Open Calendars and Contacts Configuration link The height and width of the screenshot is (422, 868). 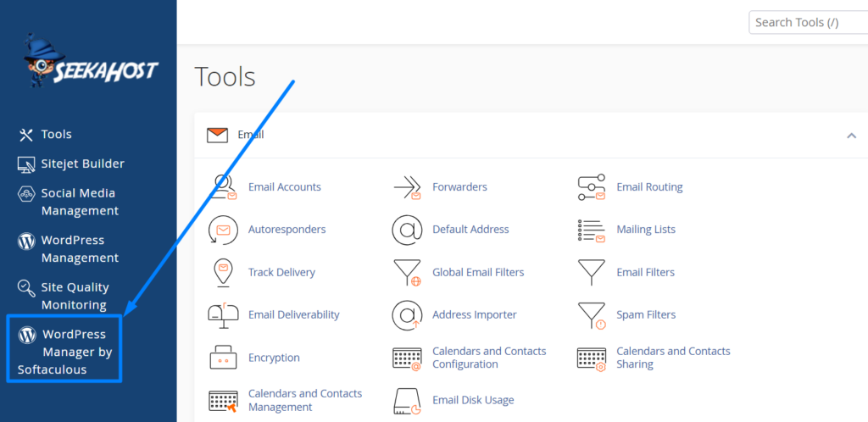pos(489,358)
